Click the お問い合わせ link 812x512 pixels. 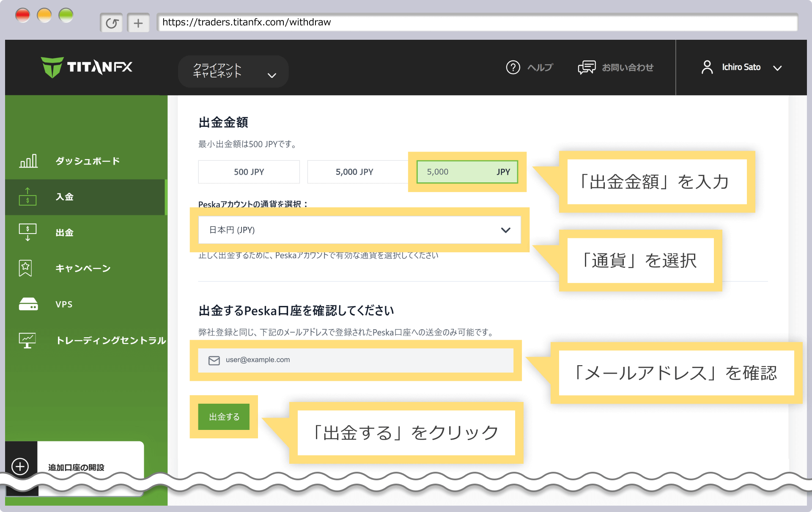click(x=628, y=67)
